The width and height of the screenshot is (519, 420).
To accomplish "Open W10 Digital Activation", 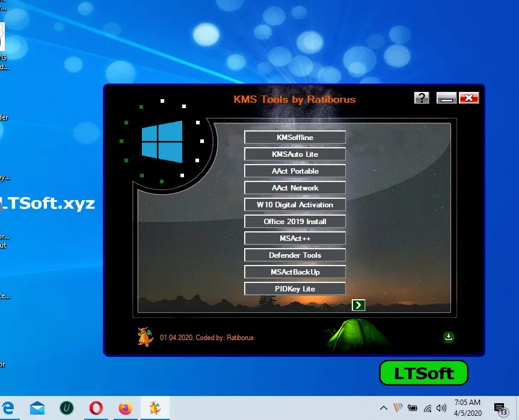I will (295, 205).
